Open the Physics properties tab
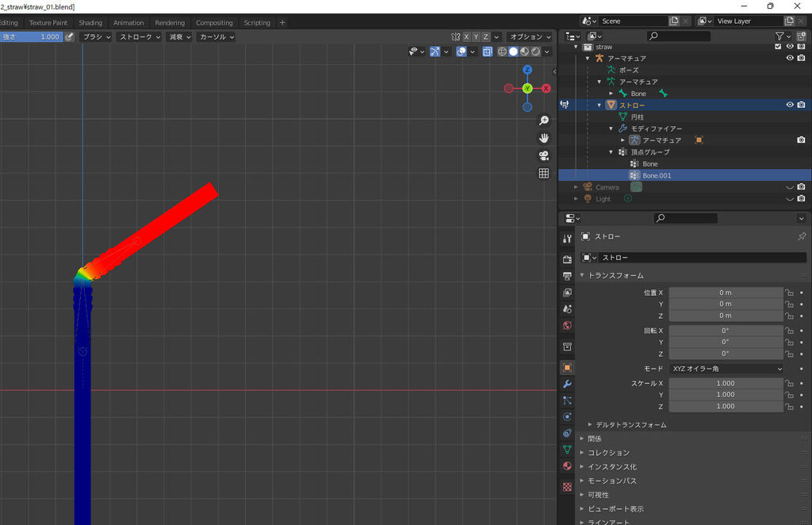This screenshot has width=812, height=525. (x=567, y=417)
